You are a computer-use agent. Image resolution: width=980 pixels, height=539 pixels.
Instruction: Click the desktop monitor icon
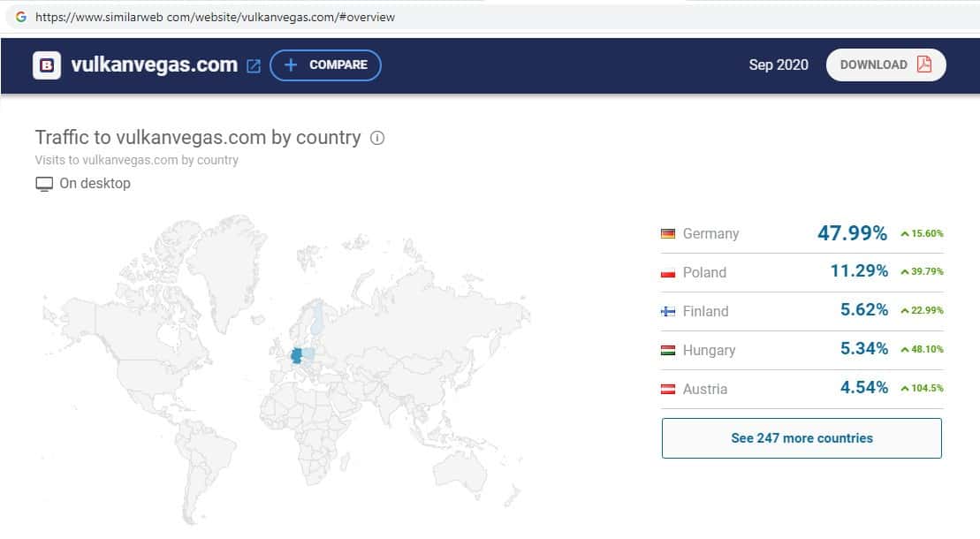[x=44, y=184]
